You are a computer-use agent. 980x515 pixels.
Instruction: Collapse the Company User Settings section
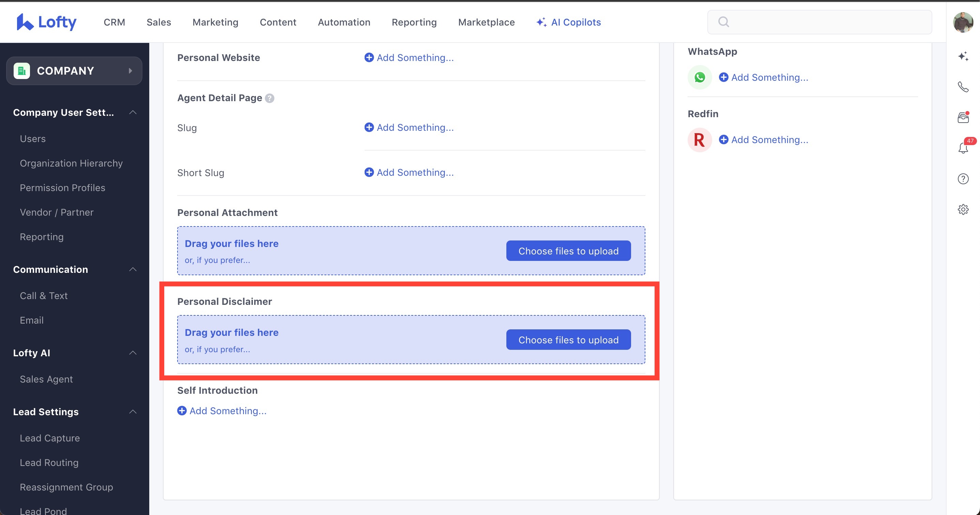pyautogui.click(x=133, y=112)
